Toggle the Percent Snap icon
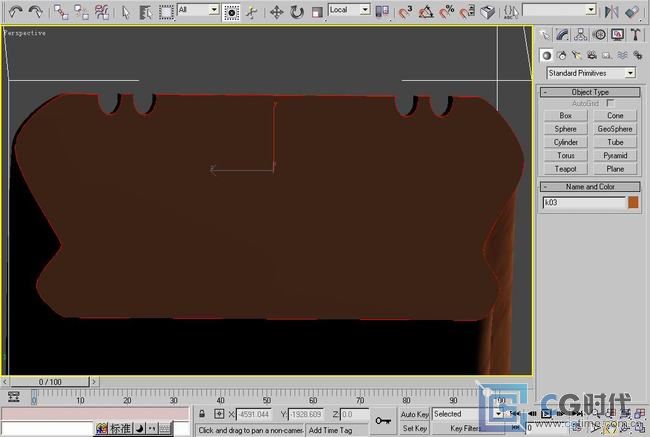Screen dimensions: 650x437 pos(446,12)
